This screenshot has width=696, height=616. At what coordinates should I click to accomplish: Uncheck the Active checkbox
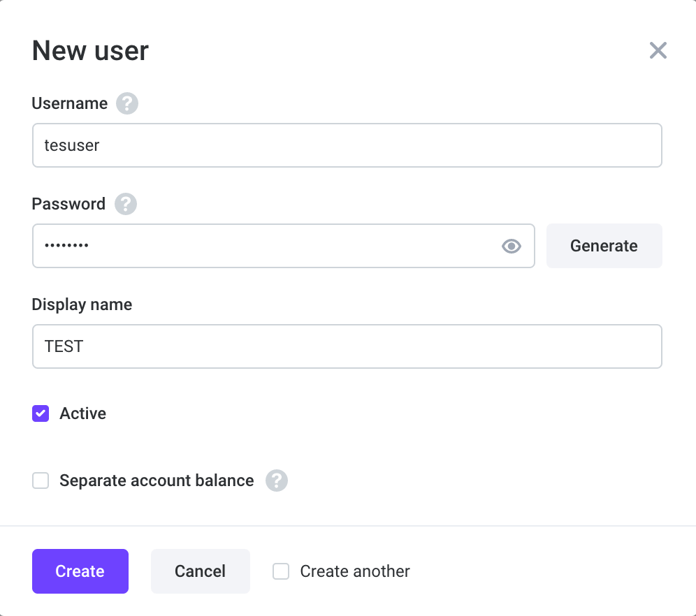(41, 413)
